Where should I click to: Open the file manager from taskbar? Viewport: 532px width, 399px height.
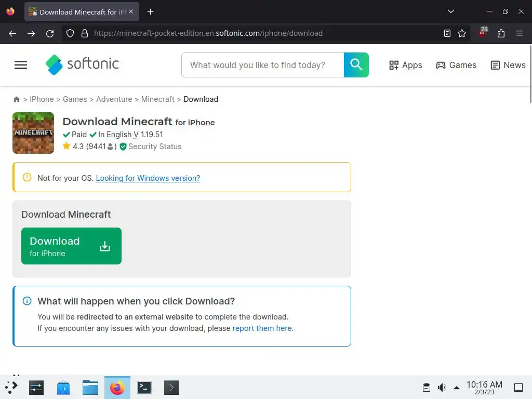pyautogui.click(x=90, y=388)
